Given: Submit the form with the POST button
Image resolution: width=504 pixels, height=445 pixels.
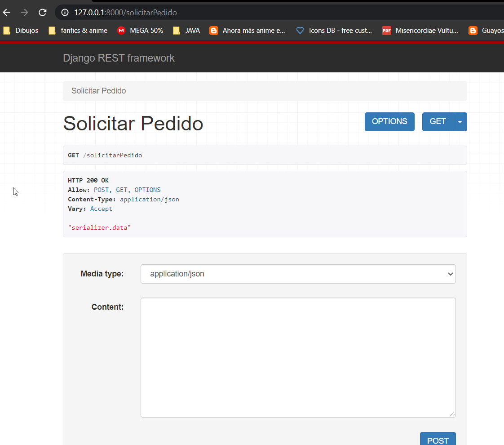Looking at the screenshot, I should pos(438,440).
